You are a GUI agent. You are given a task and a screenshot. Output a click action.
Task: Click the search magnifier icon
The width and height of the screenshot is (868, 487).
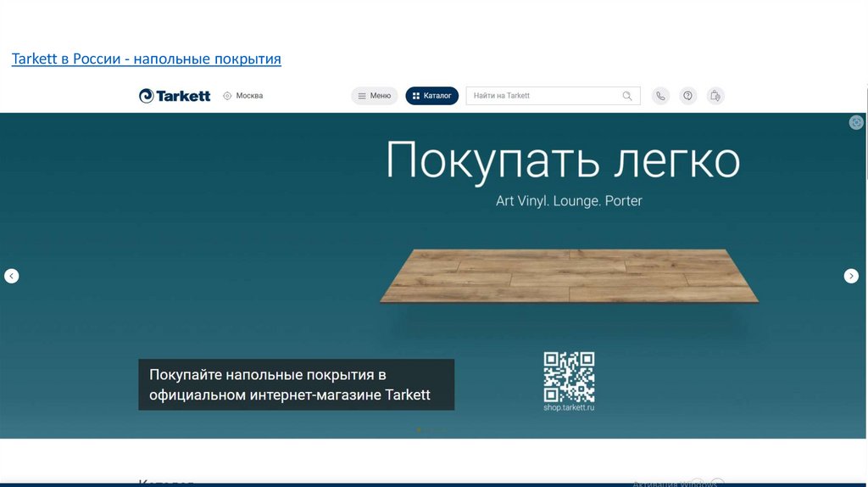(x=627, y=96)
